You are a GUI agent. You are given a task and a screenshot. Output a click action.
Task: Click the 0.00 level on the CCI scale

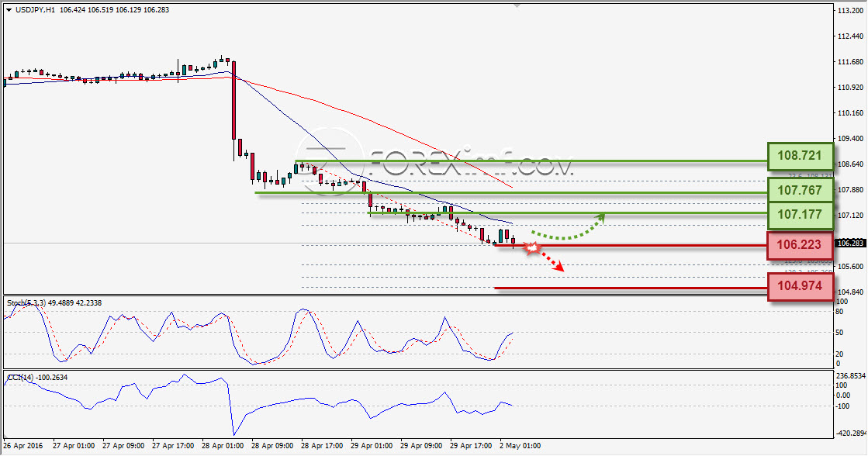pos(843,396)
